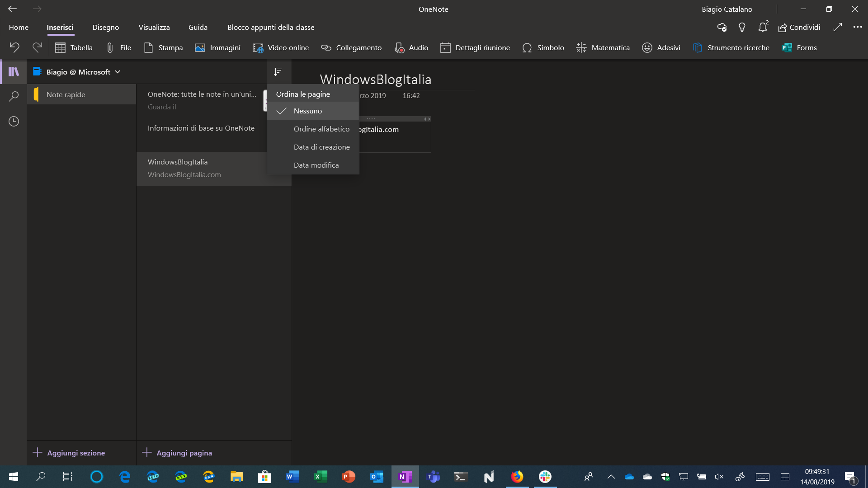This screenshot has width=868, height=488.
Task: Sort pages by Ordine alfabetico
Action: (313, 129)
